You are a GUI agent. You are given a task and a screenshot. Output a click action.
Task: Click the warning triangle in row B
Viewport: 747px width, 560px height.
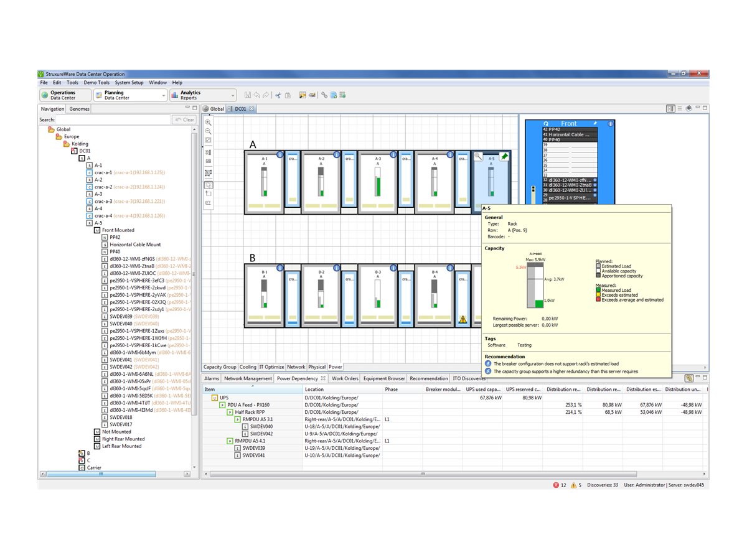point(463,319)
